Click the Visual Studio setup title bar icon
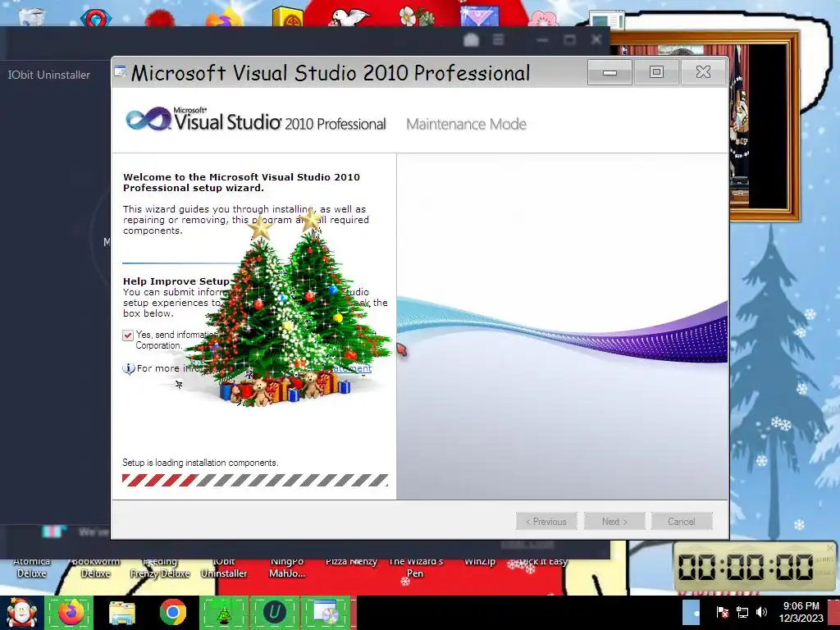This screenshot has height=630, width=840. pyautogui.click(x=120, y=72)
